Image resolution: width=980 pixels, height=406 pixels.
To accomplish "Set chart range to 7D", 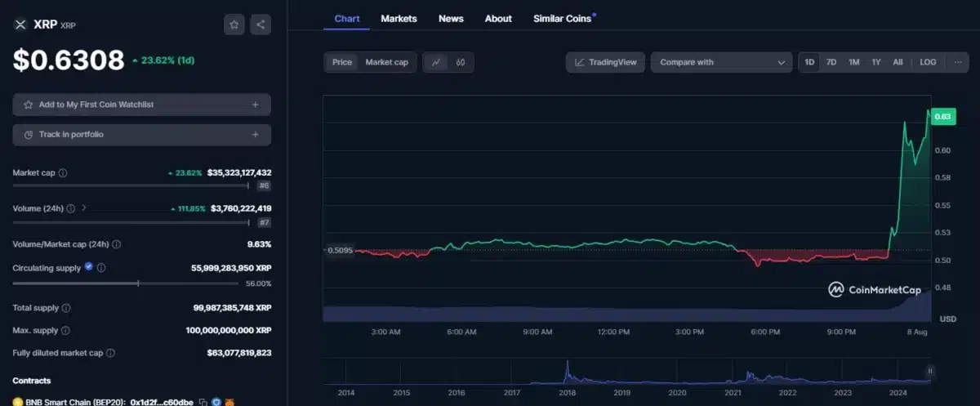I will tap(831, 62).
